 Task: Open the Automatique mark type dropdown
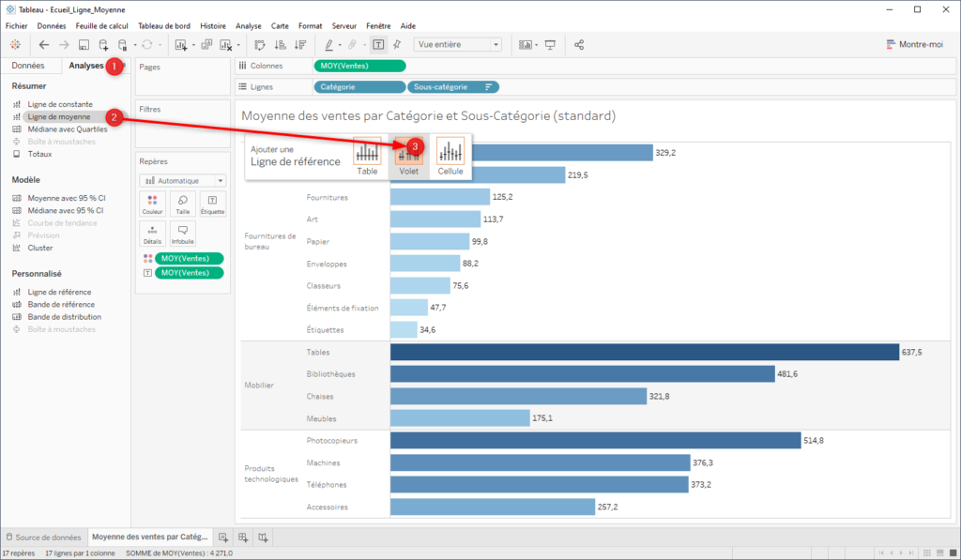coord(183,181)
